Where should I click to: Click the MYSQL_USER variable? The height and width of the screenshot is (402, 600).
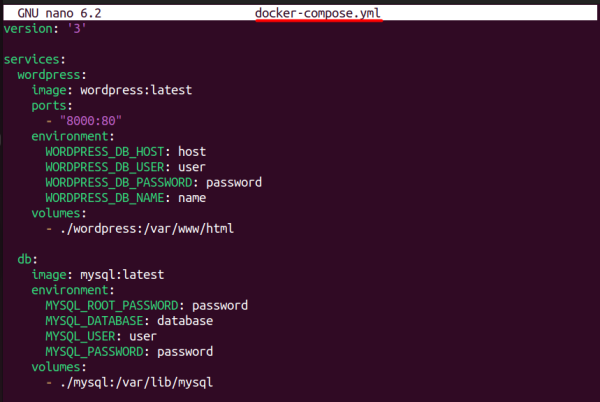tap(83, 336)
